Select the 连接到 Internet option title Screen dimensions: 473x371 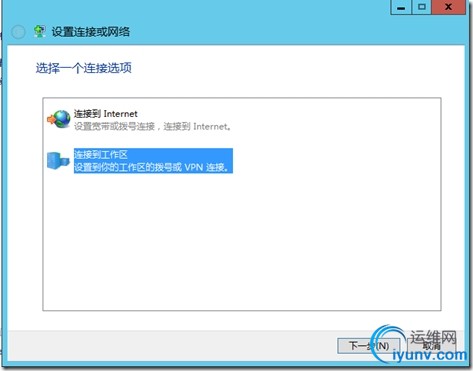click(106, 114)
